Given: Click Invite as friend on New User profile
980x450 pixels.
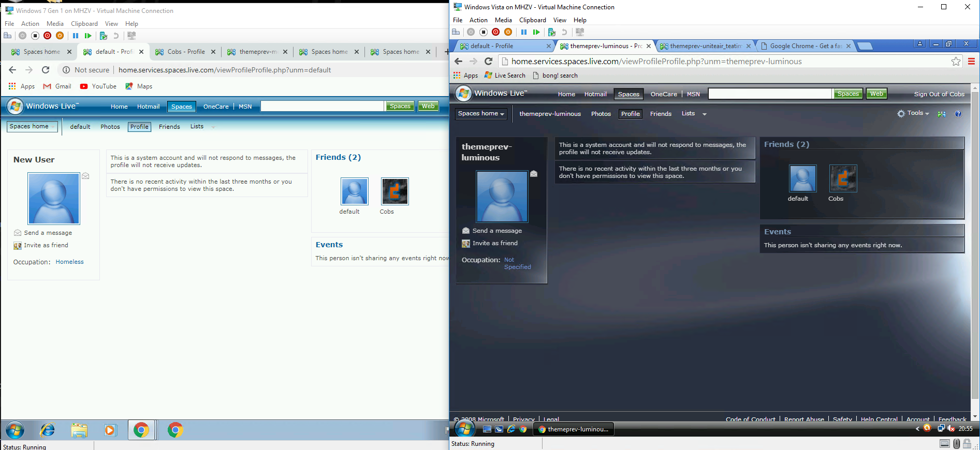Looking at the screenshot, I should coord(46,246).
